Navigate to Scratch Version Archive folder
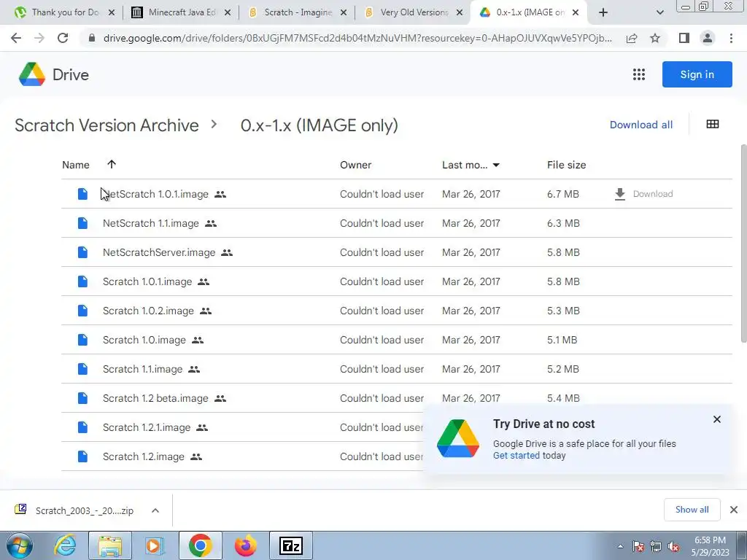 (107, 125)
